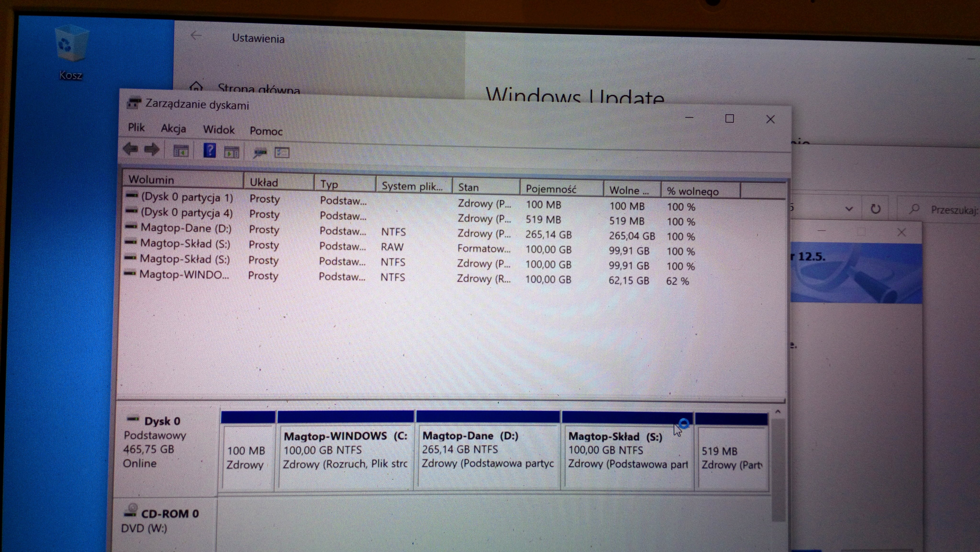Click the Show/Hide Console Tree toolbar icon
Viewport: 980px width, 552px height.
pyautogui.click(x=181, y=151)
